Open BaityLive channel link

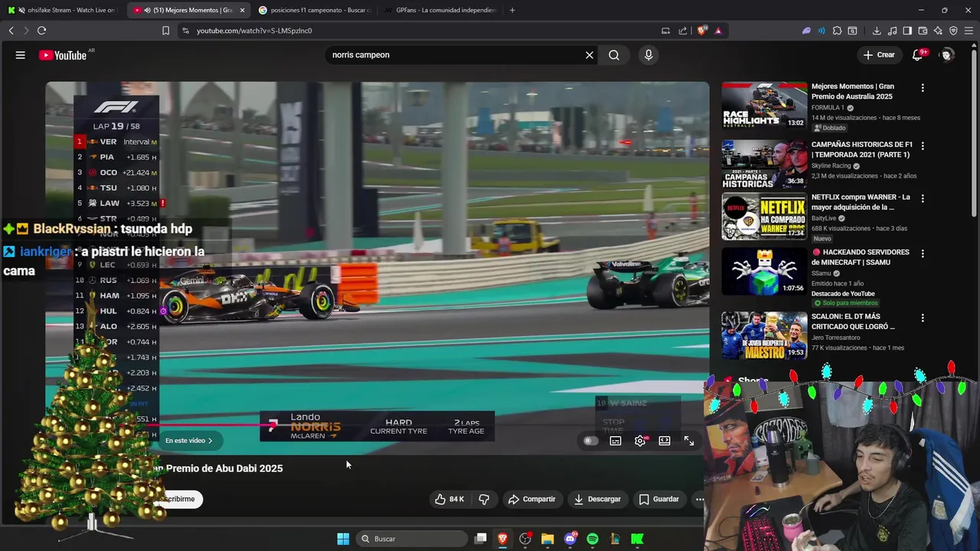[x=825, y=218]
